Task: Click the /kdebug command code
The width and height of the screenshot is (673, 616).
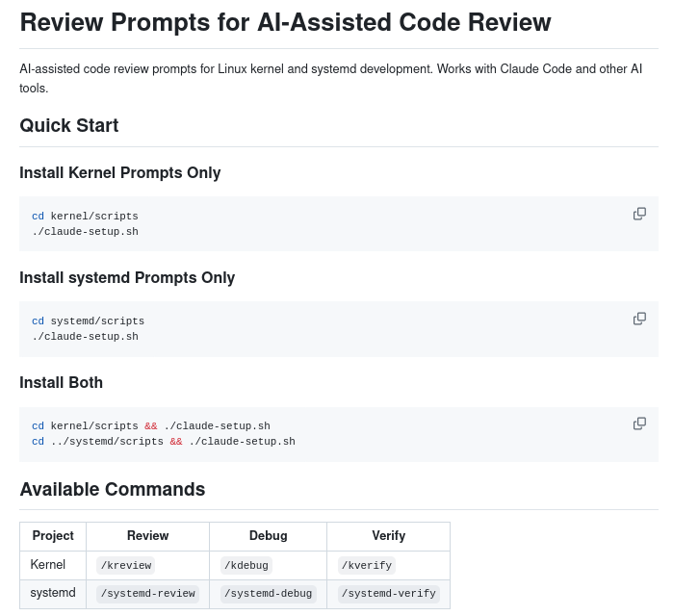Action: (246, 566)
